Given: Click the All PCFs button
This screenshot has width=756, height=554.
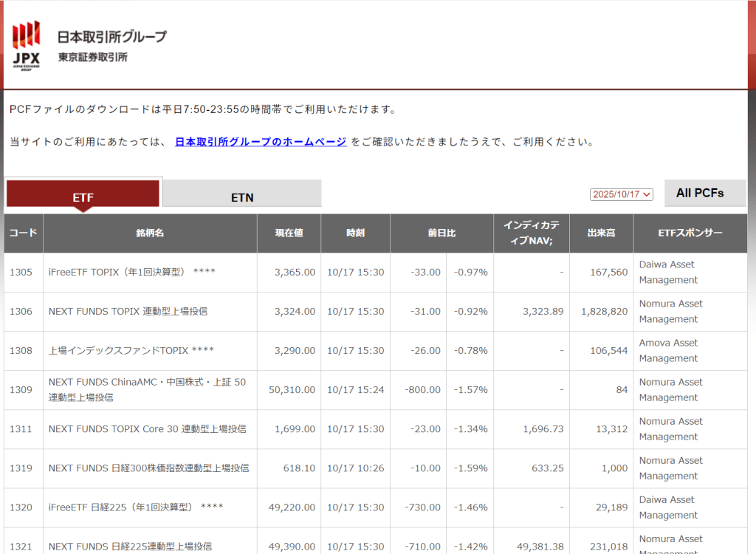Looking at the screenshot, I should pos(700,193).
